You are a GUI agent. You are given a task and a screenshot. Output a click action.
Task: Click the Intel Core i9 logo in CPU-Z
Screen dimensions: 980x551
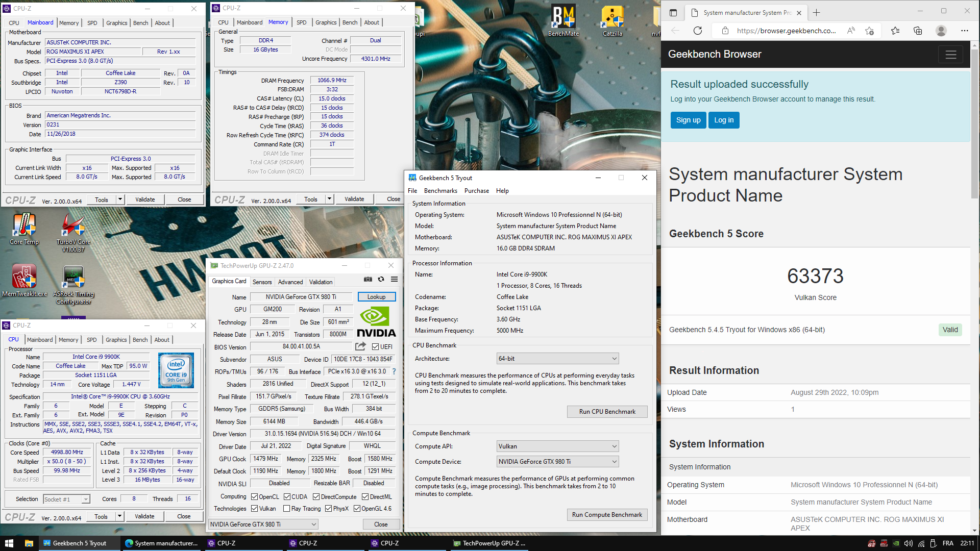177,370
